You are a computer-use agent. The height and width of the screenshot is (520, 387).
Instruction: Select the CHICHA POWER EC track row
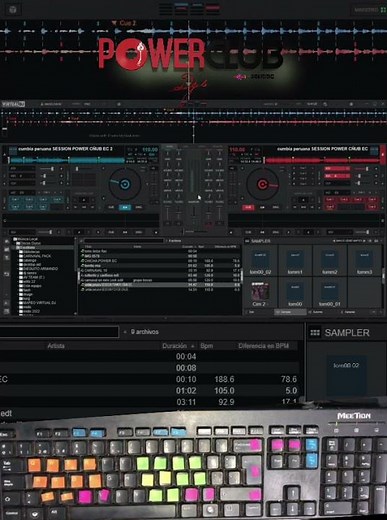pyautogui.click(x=160, y=261)
